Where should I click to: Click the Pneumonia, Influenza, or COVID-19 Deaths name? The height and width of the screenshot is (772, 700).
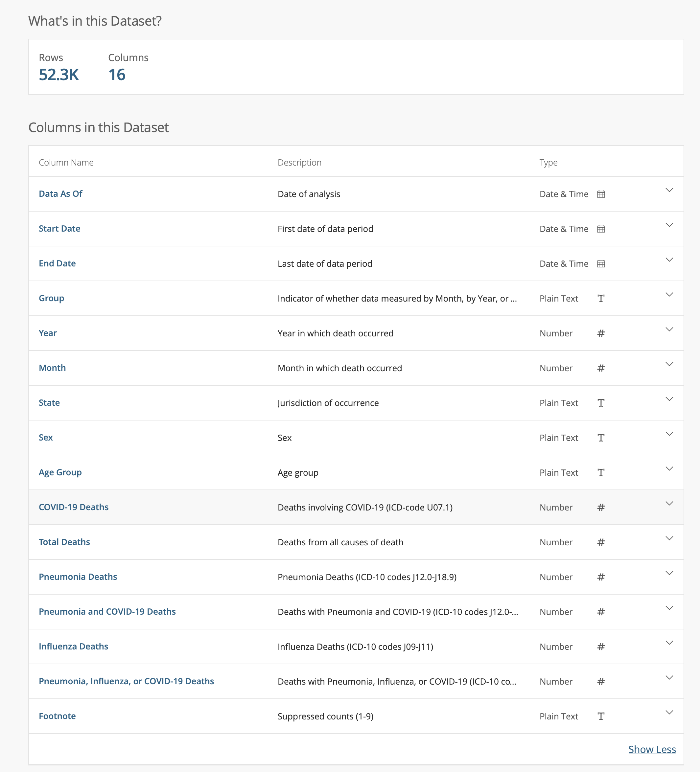127,681
